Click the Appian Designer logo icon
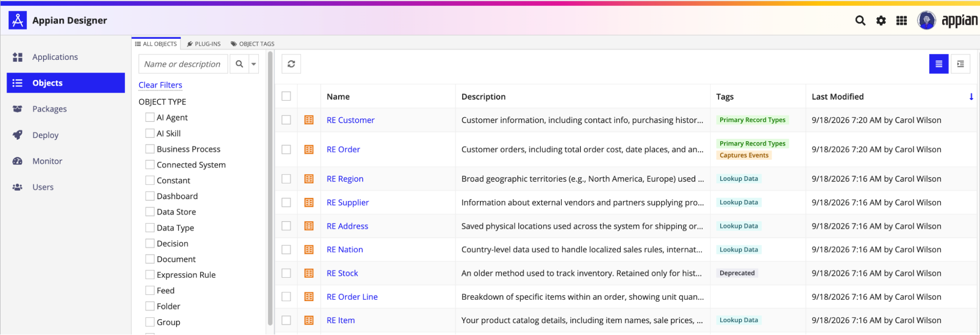Screen dimensions: 980x335 18,21
